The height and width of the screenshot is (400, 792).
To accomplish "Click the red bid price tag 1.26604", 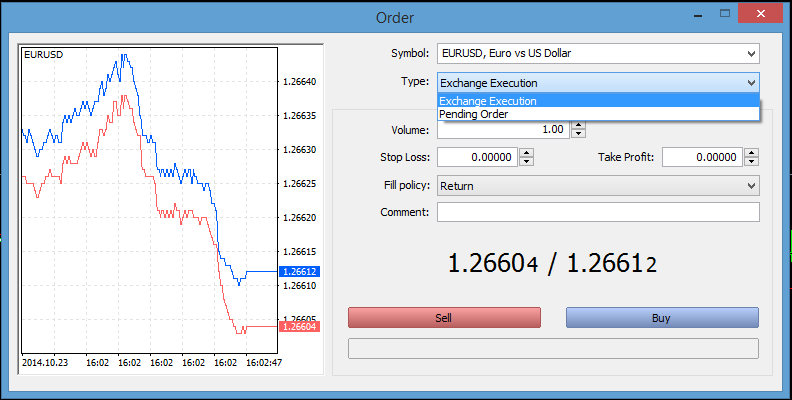I will [x=299, y=327].
